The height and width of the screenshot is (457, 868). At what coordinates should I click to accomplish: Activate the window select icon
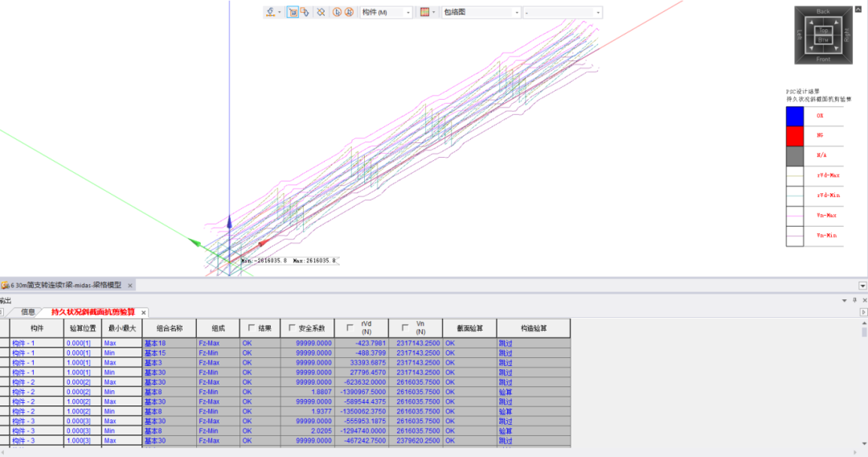293,12
